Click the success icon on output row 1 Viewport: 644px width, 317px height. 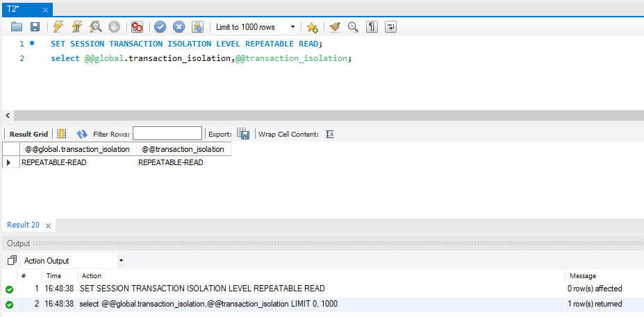point(10,289)
